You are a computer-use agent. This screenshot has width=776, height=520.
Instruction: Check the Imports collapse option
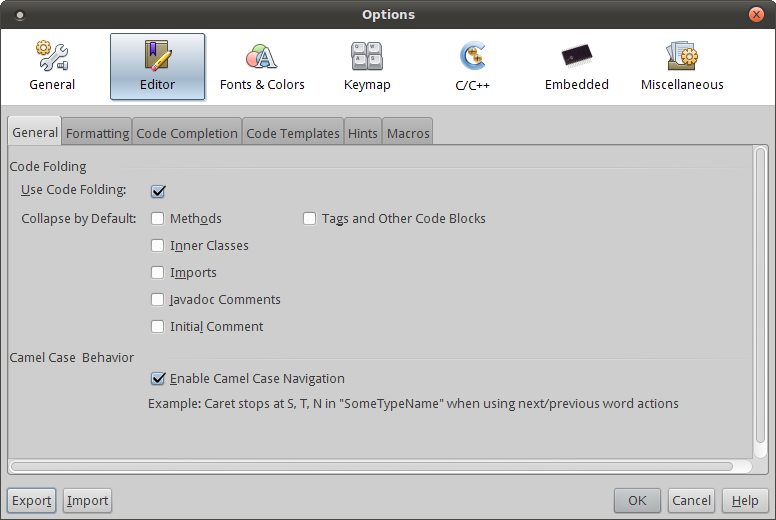click(157, 272)
